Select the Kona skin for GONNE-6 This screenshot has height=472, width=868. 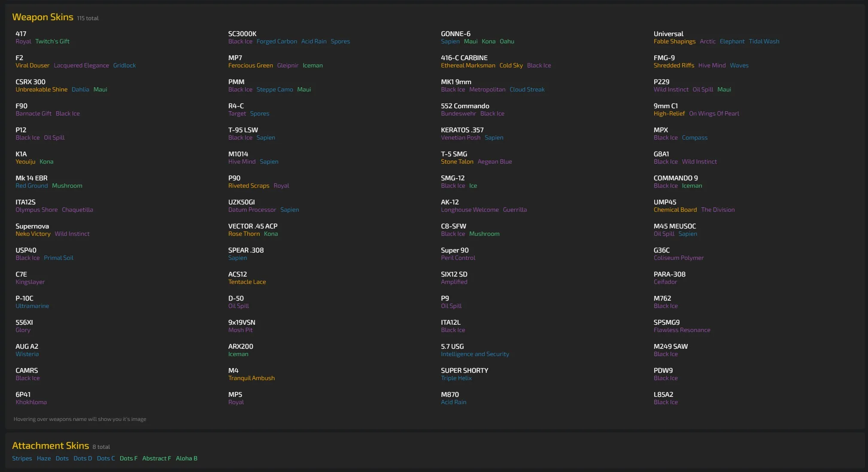(489, 41)
